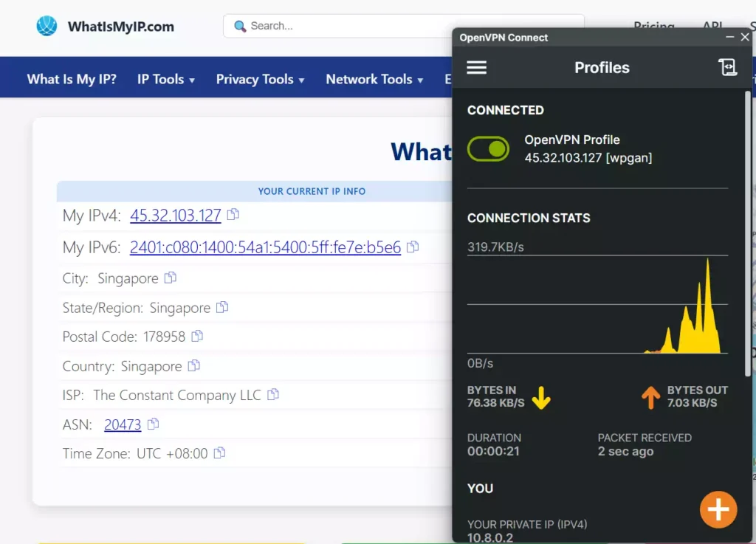This screenshot has height=544, width=756.
Task: Click the Profiles heading in OpenVPN
Action: 602,67
